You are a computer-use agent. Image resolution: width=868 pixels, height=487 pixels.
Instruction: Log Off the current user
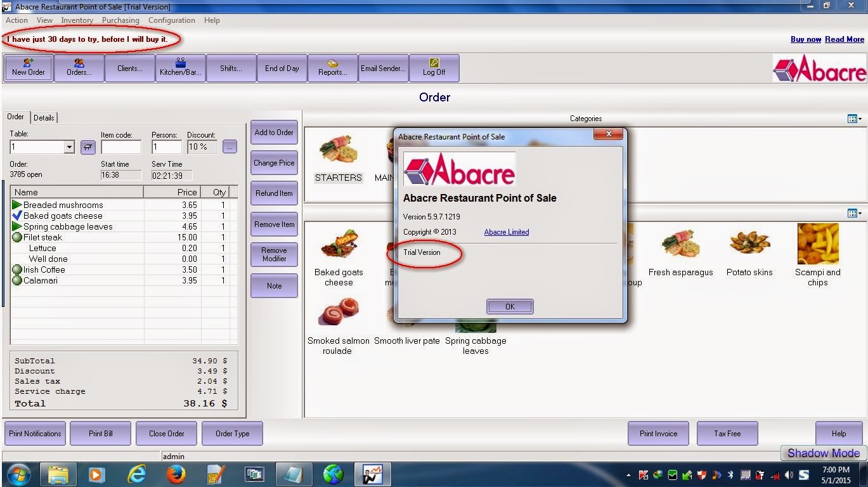pyautogui.click(x=434, y=68)
